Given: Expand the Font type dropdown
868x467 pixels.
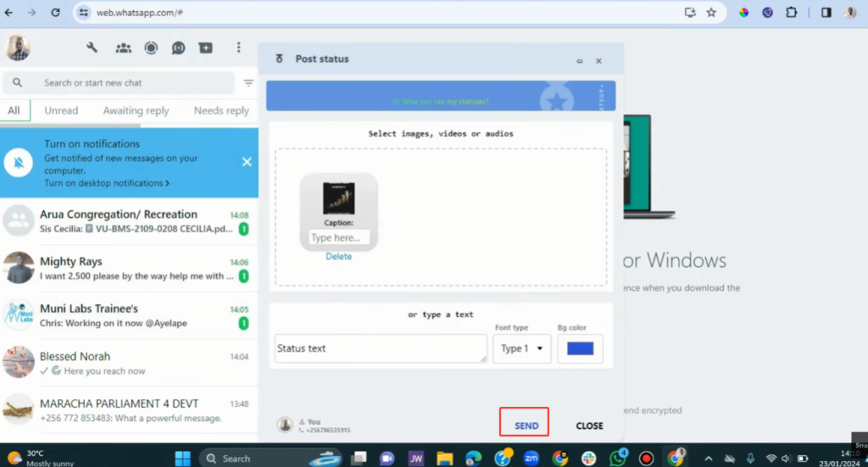Looking at the screenshot, I should pyautogui.click(x=522, y=348).
